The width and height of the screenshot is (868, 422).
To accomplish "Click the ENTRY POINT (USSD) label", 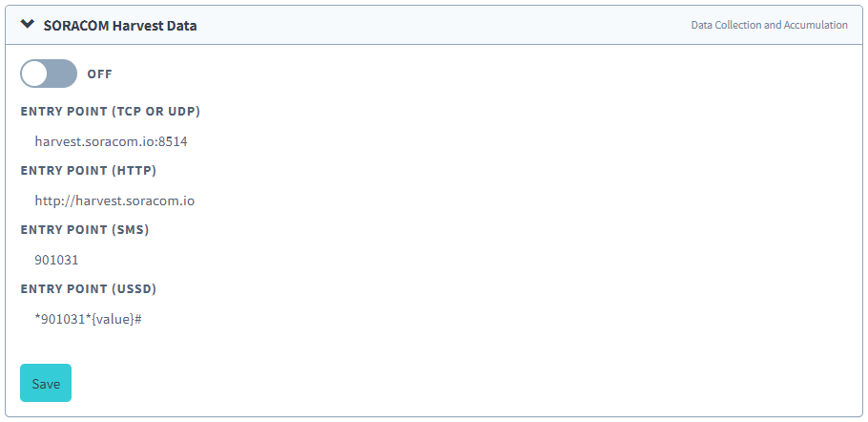I will [88, 288].
